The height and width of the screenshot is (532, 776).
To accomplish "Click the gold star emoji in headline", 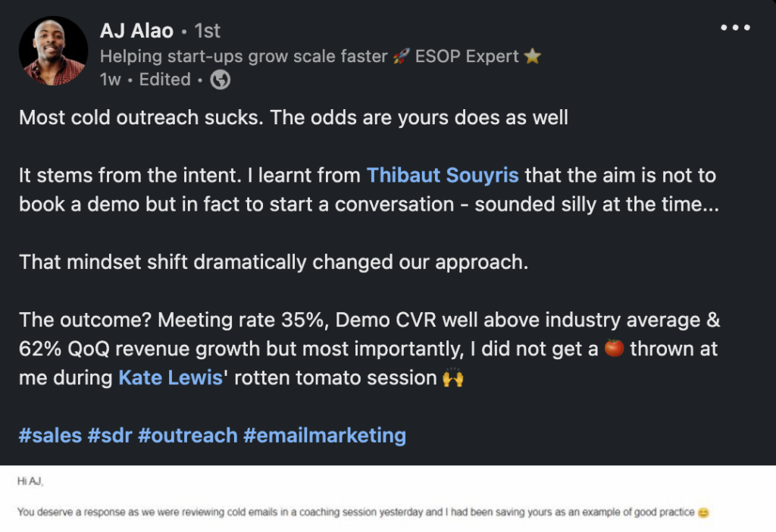I will 533,56.
